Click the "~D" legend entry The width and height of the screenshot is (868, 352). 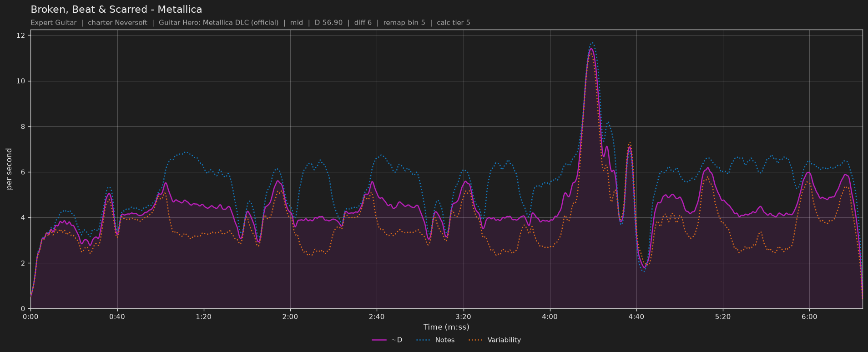pyautogui.click(x=387, y=340)
